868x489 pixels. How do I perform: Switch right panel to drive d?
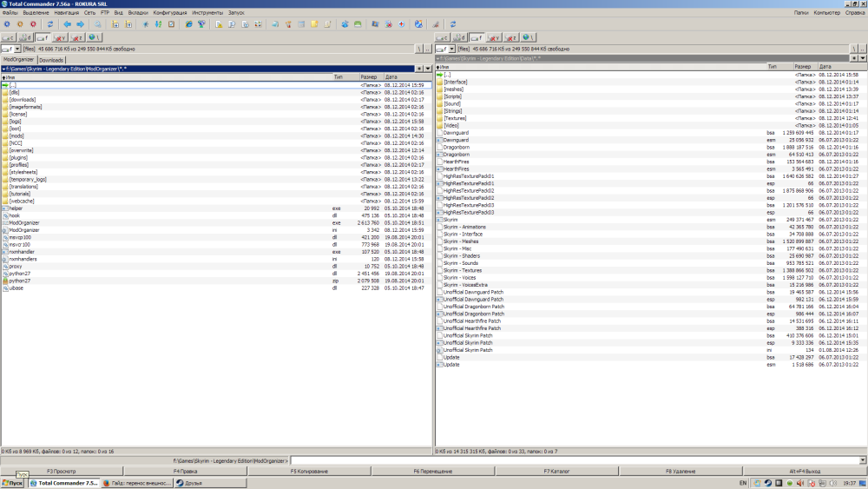pos(459,37)
